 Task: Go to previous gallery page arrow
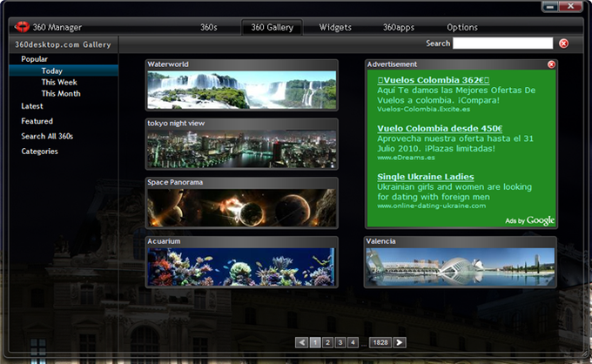301,342
